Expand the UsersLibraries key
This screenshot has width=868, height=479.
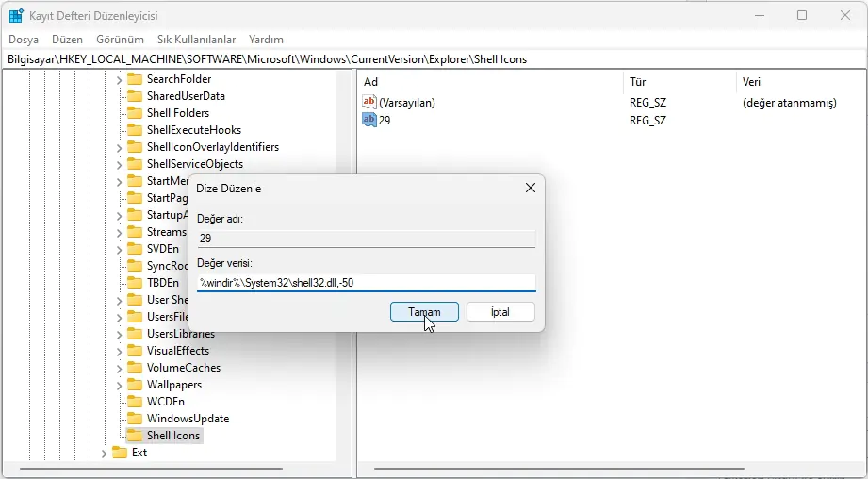119,335
